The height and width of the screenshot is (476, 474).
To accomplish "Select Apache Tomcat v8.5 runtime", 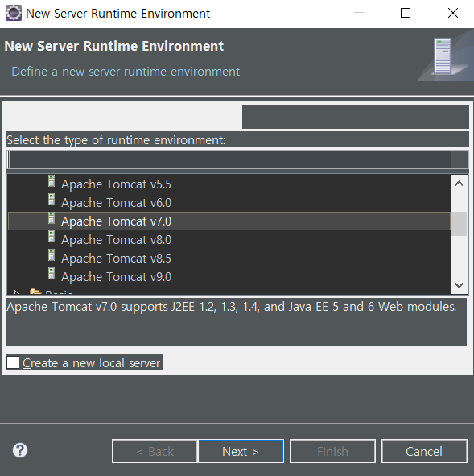I will tap(116, 259).
